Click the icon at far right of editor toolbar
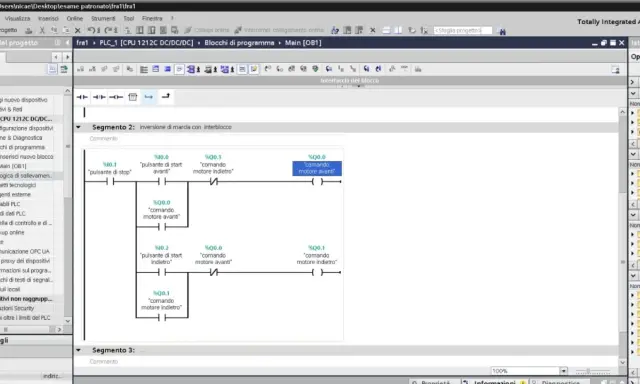 click(x=616, y=70)
